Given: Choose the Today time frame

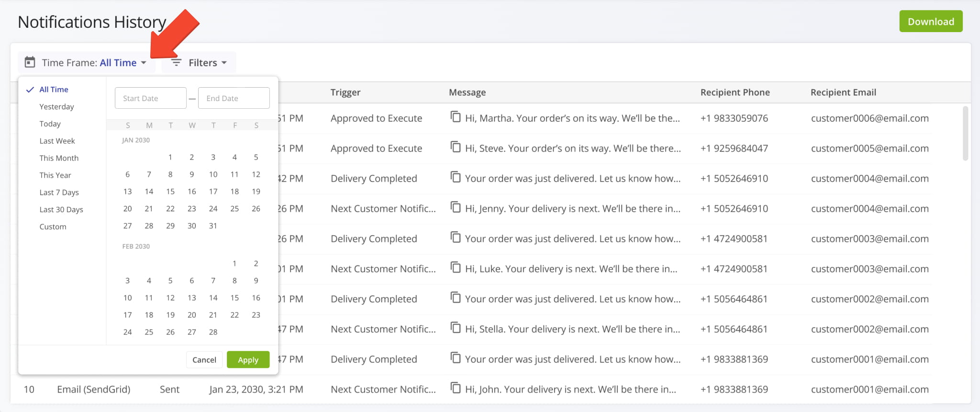Looking at the screenshot, I should pyautogui.click(x=50, y=124).
